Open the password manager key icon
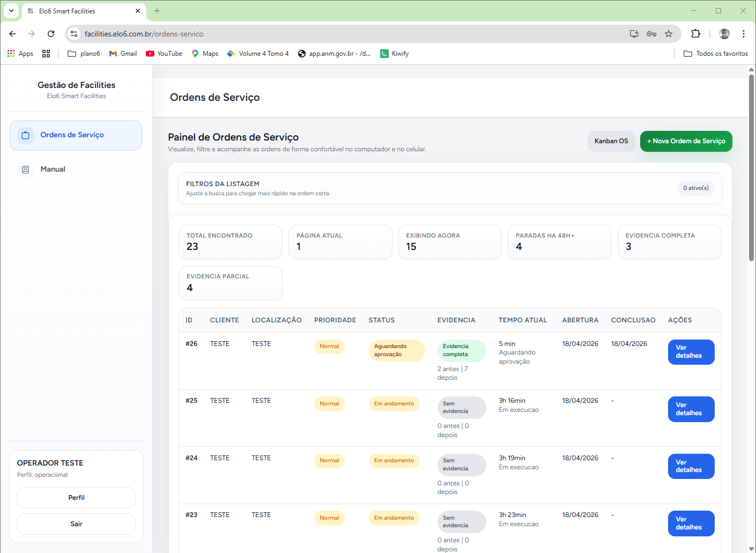This screenshot has width=756, height=553. (x=651, y=34)
